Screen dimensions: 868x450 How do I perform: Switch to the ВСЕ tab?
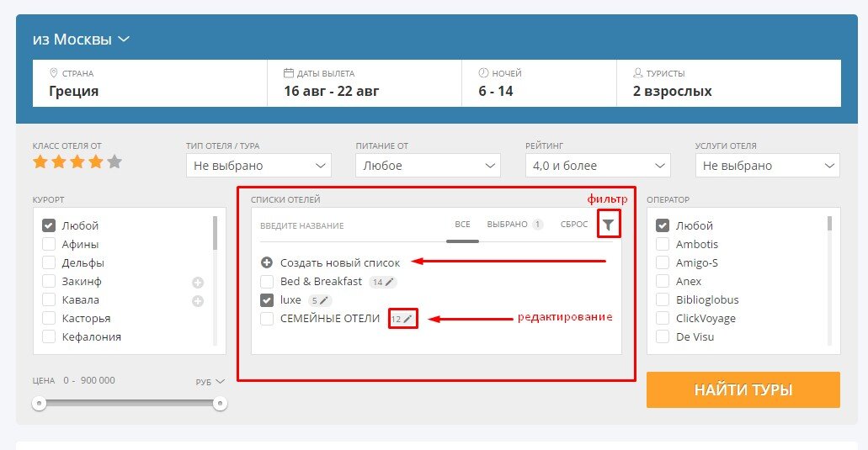[462, 225]
